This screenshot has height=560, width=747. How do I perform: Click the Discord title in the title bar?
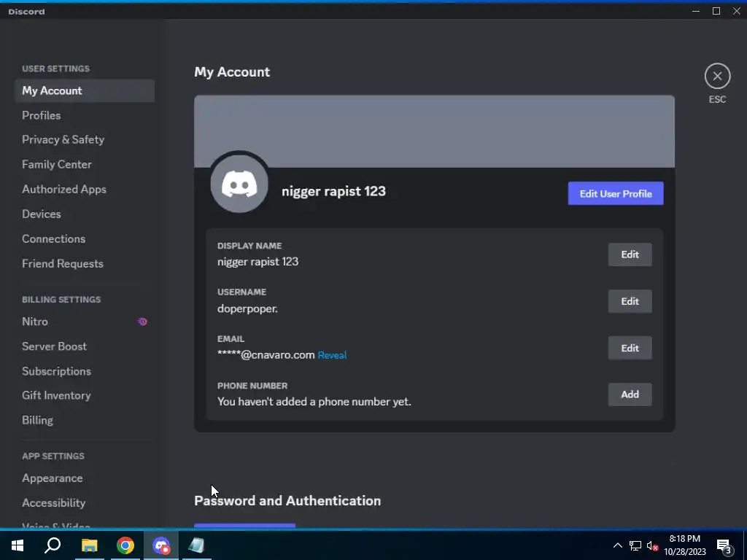pyautogui.click(x=27, y=12)
